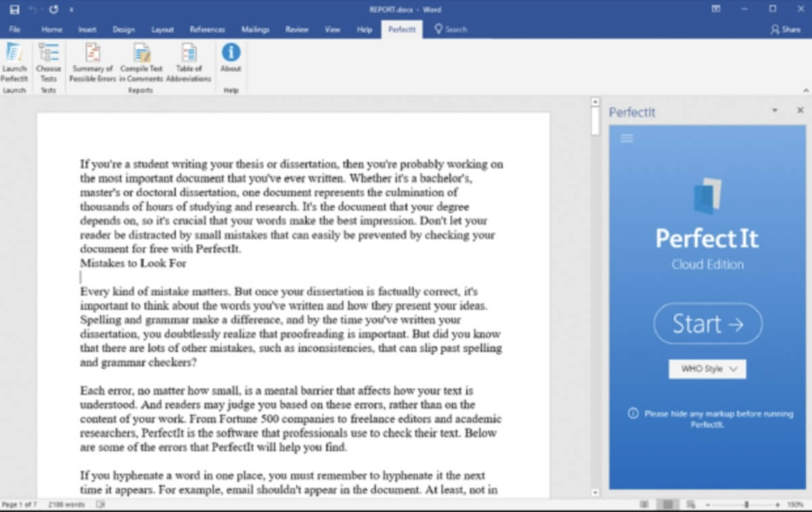Open the File tab
Screen dimensions: 812x512
[15, 30]
